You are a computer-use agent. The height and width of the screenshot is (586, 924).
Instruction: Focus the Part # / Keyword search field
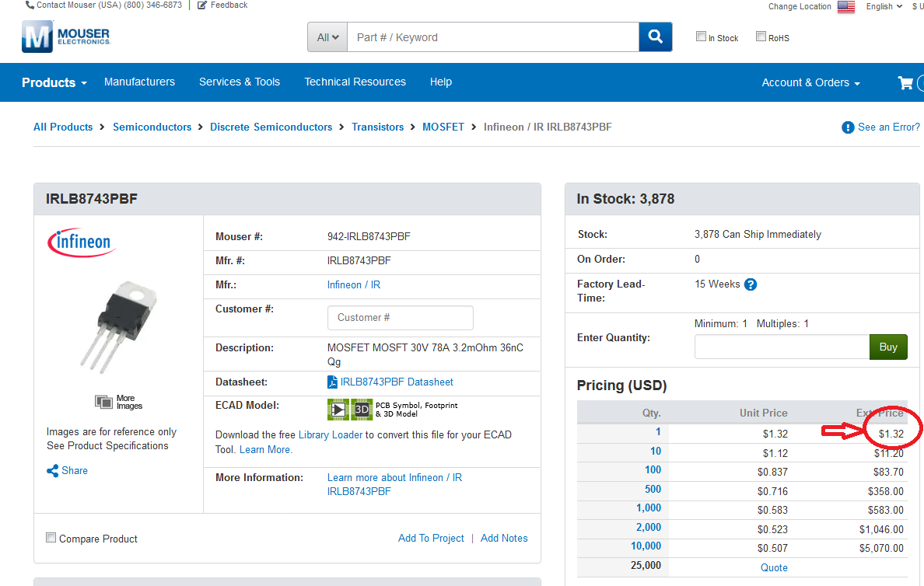[x=493, y=37]
